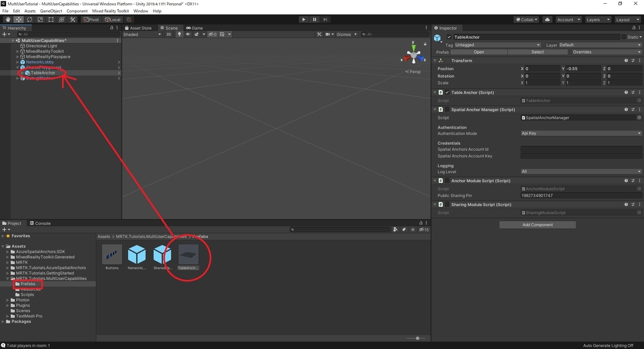The image size is (644, 349).
Task: Click the prefab Select button
Action: click(538, 52)
